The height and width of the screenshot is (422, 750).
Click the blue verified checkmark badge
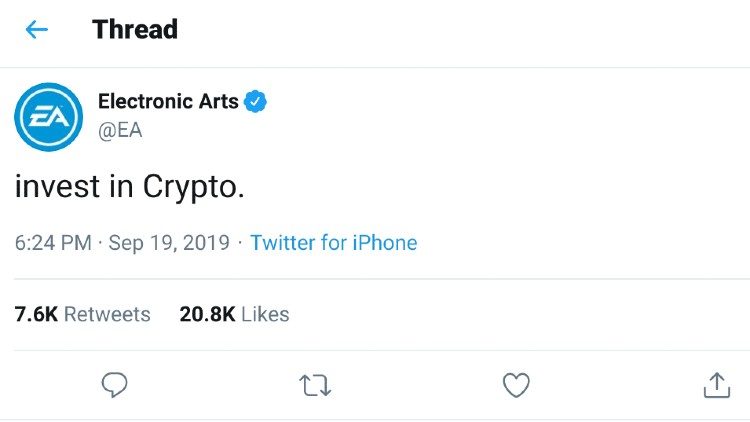[255, 101]
